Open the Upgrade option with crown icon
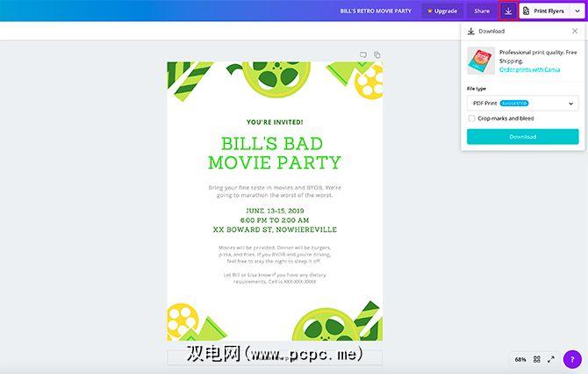The width and height of the screenshot is (588, 374). pos(442,11)
